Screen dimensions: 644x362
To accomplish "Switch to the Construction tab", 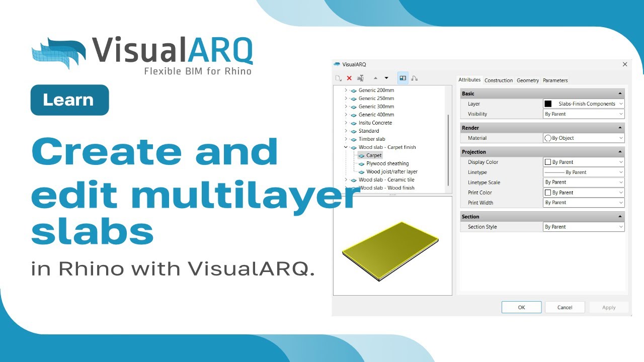I will point(499,80).
